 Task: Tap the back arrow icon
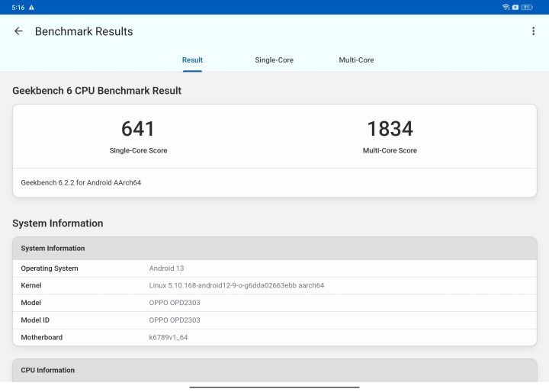18,31
